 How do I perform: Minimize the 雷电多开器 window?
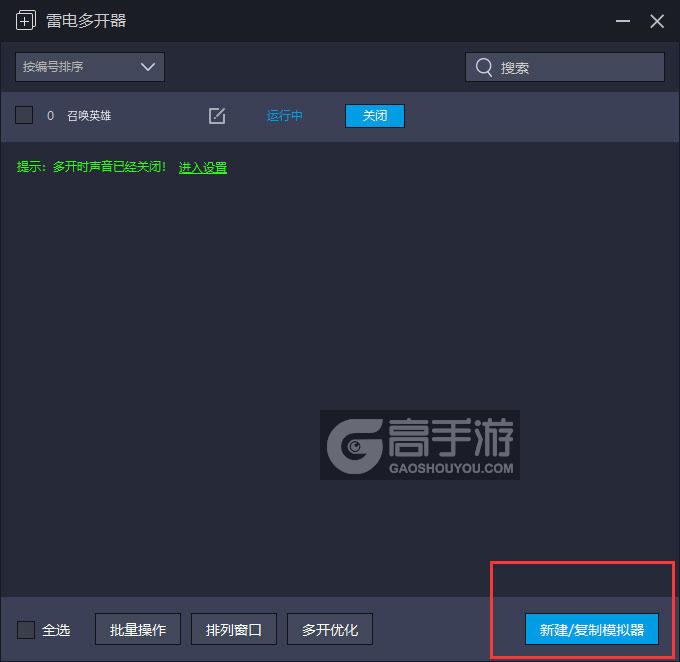[x=623, y=21]
